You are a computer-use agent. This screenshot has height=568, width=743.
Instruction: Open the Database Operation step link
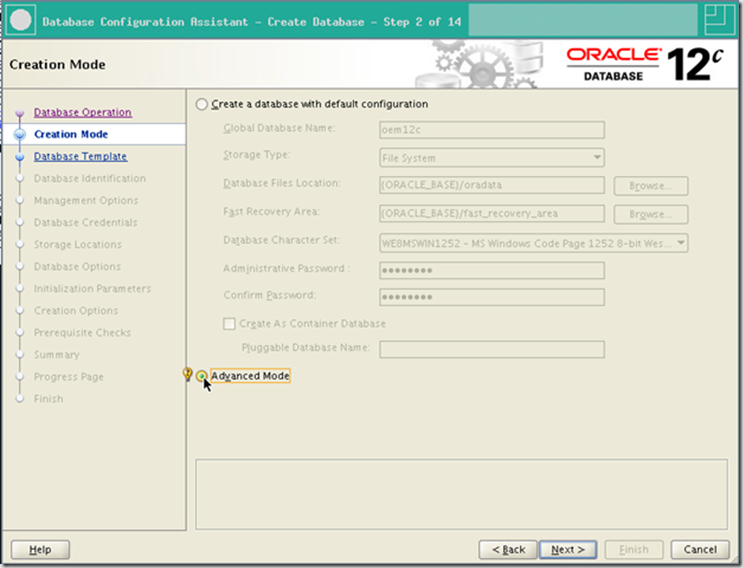click(83, 112)
